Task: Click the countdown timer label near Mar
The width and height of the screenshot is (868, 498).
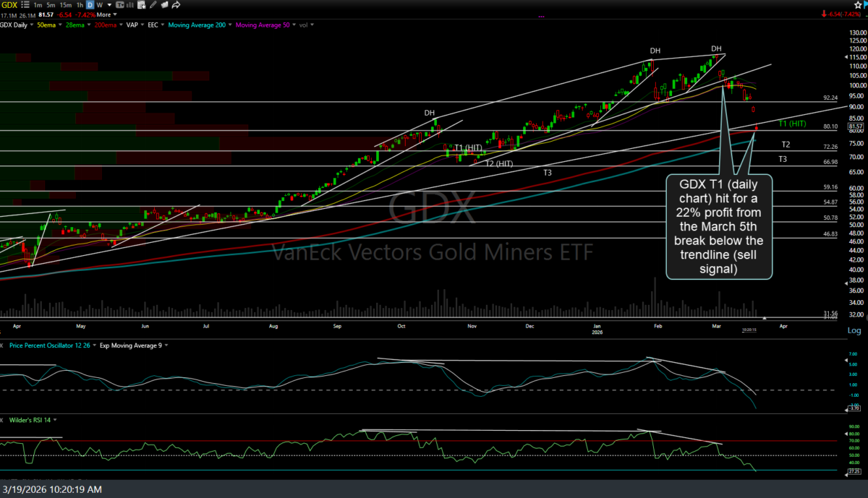Action: [748, 330]
